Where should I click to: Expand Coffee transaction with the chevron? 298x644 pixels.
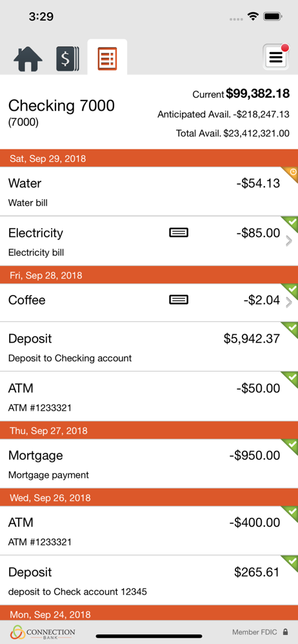point(288,303)
